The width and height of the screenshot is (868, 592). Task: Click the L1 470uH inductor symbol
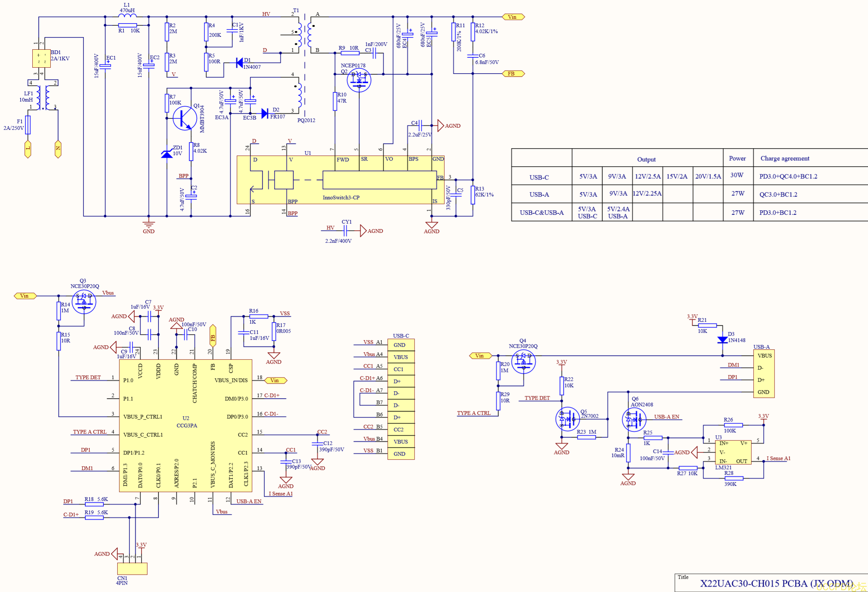click(127, 16)
